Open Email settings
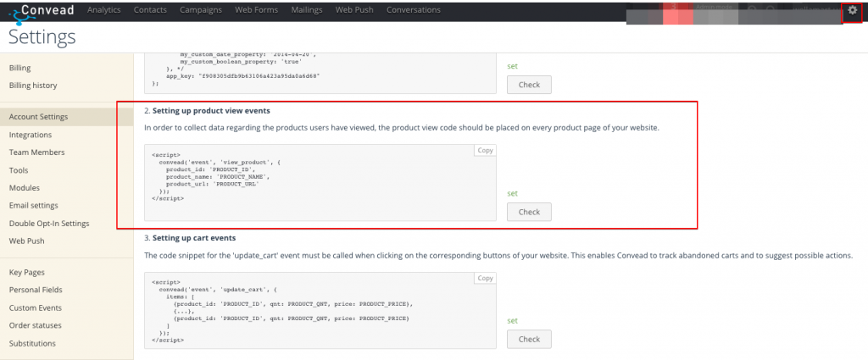The width and height of the screenshot is (868, 360). 33,206
